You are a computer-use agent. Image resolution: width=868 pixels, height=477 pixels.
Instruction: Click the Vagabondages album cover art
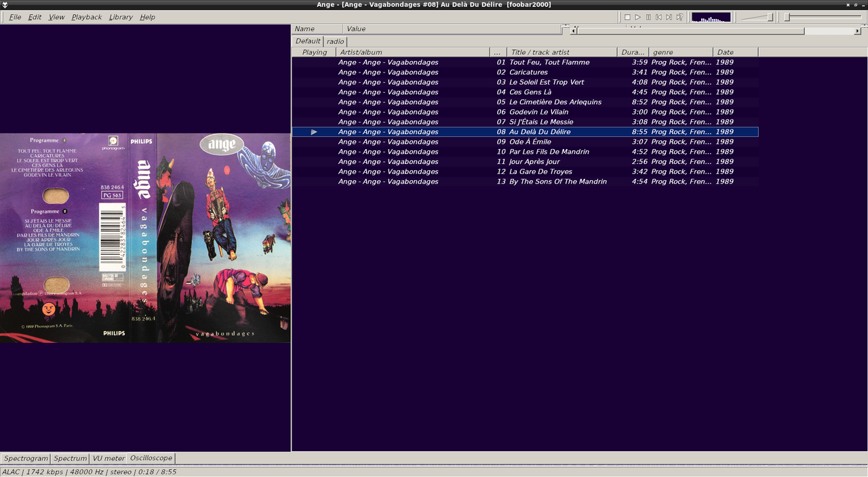click(x=145, y=238)
